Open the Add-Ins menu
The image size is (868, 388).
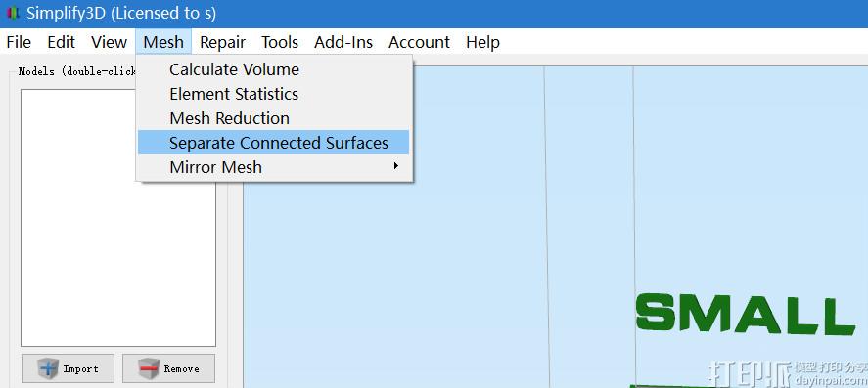343,42
